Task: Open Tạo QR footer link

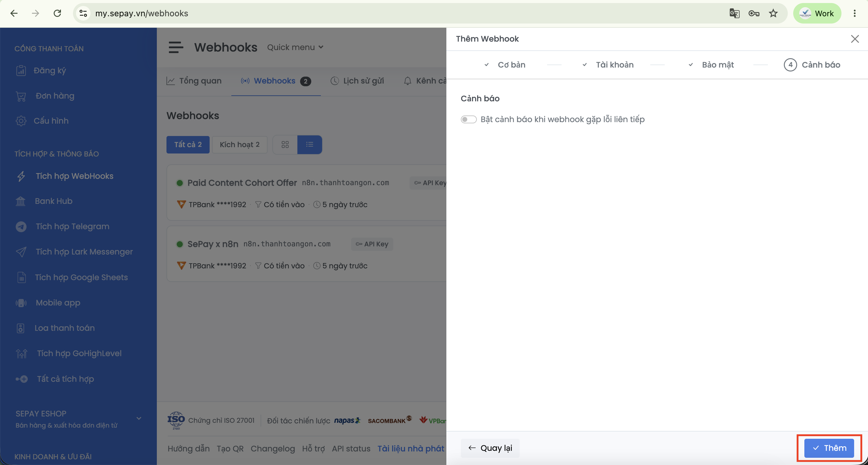Action: coord(230,448)
